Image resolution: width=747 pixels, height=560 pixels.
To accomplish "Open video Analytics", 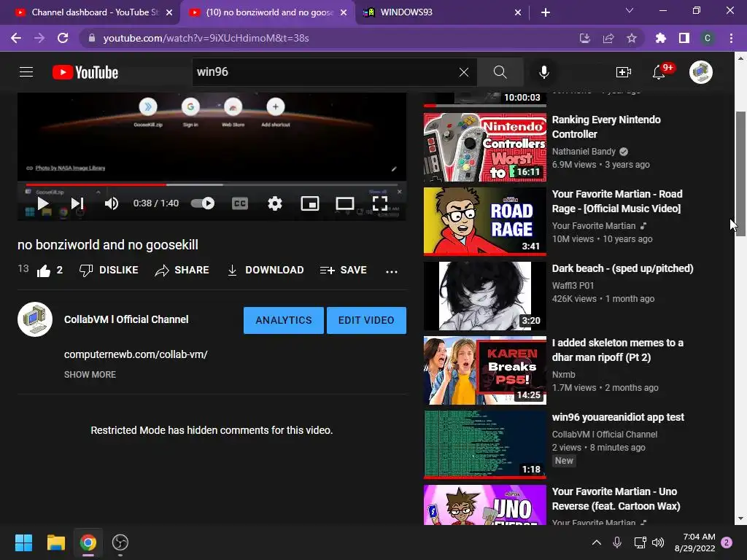I will click(x=284, y=320).
